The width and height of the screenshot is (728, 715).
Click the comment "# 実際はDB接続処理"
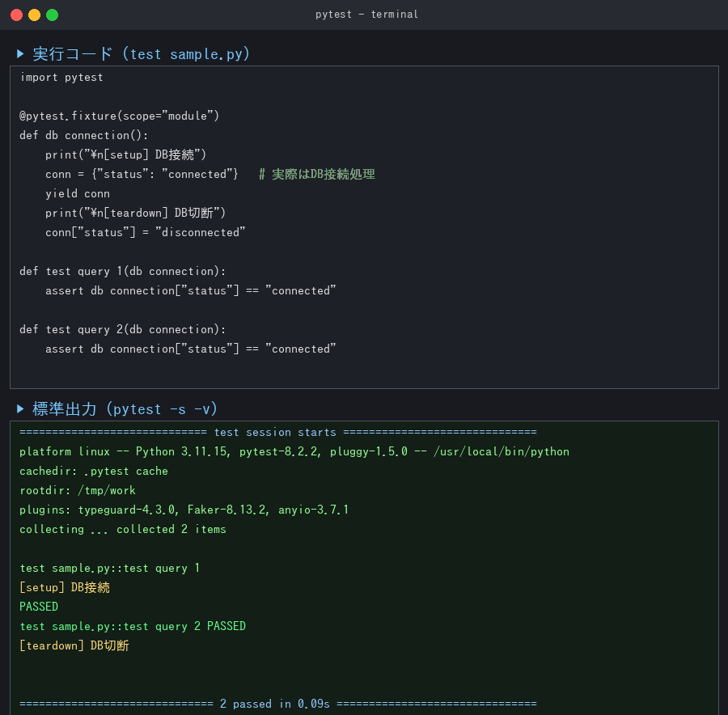click(x=316, y=174)
